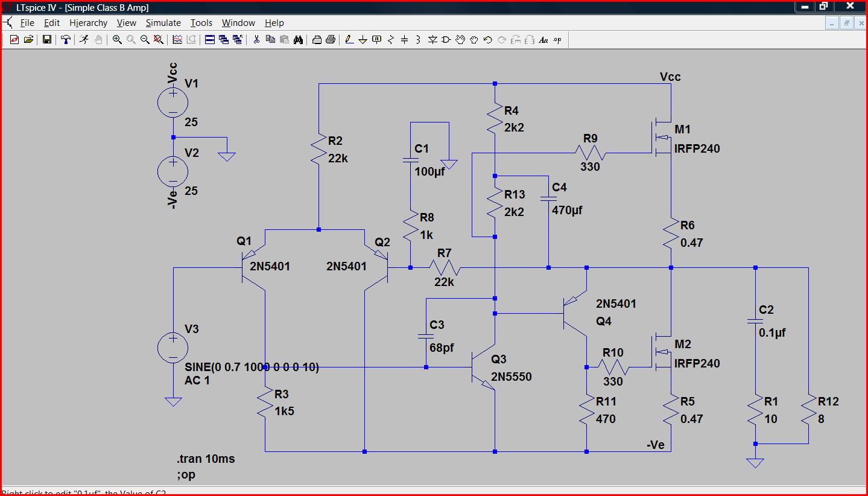Select the Drag tool closed hand
Image resolution: width=868 pixels, height=496 pixels.
(x=474, y=40)
